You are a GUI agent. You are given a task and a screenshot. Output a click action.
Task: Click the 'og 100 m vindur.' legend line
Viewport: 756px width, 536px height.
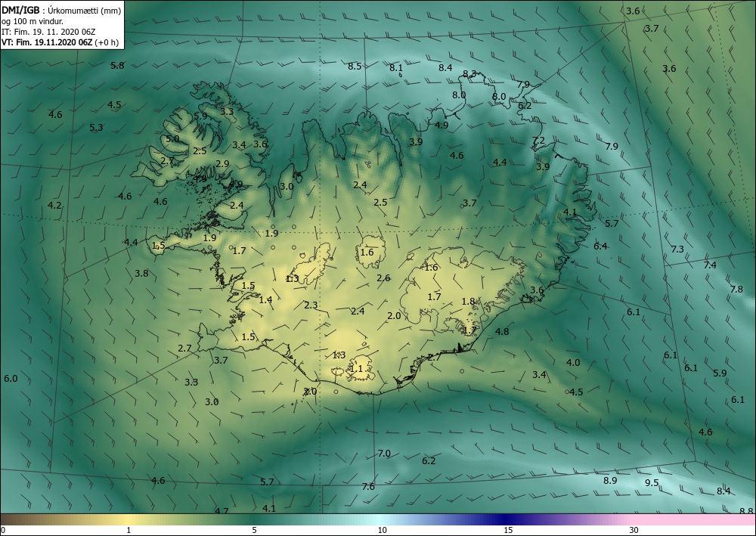[33, 20]
